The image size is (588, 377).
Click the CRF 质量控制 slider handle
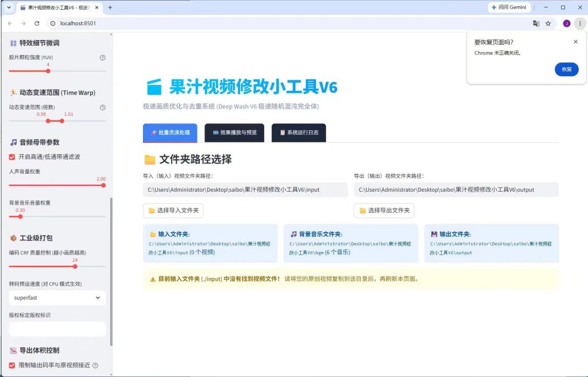pyautogui.click(x=75, y=266)
